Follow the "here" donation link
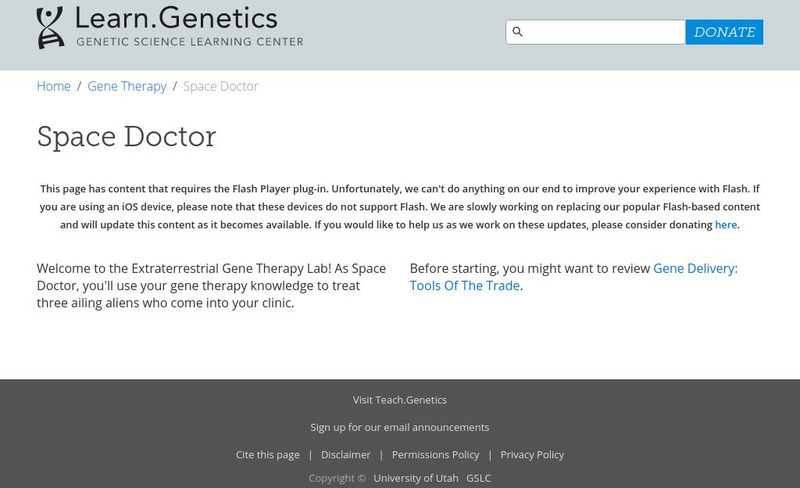 coord(726,225)
